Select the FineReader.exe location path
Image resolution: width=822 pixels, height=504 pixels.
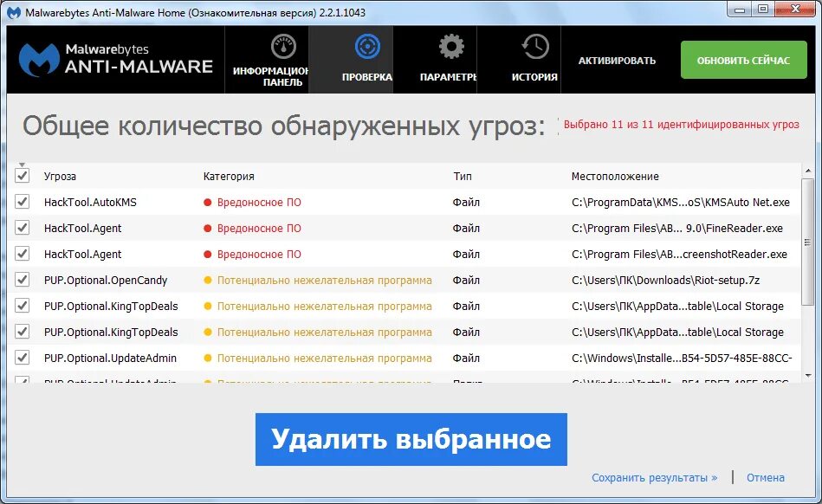coord(676,229)
